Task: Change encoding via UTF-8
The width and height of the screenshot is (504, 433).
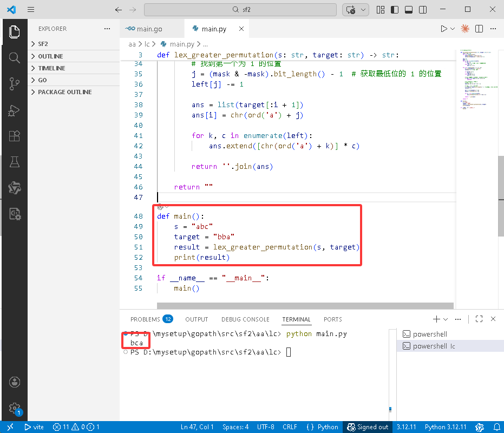Action: (x=265, y=427)
